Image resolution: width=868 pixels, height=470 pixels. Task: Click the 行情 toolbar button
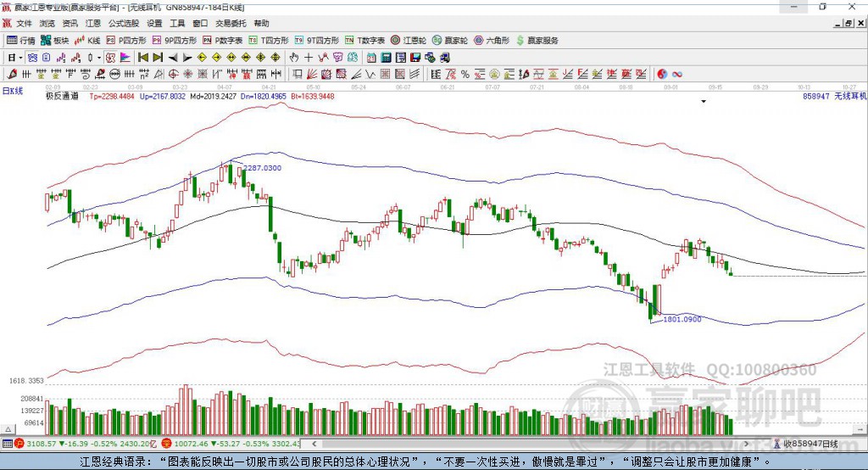(21, 41)
